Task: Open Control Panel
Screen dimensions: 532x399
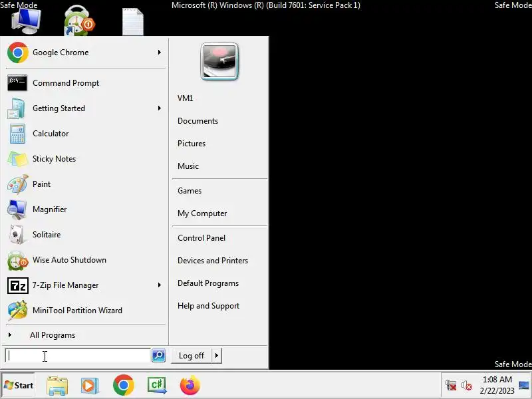Action: click(x=201, y=238)
